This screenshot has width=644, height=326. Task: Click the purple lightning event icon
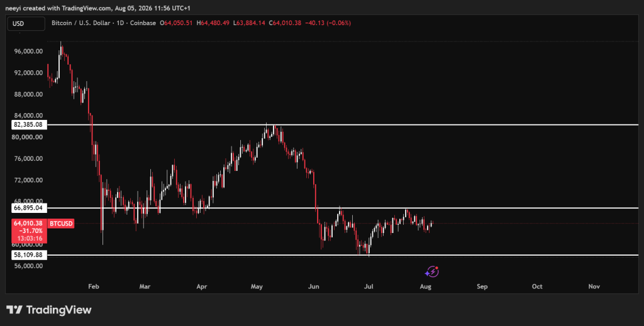tap(431, 271)
